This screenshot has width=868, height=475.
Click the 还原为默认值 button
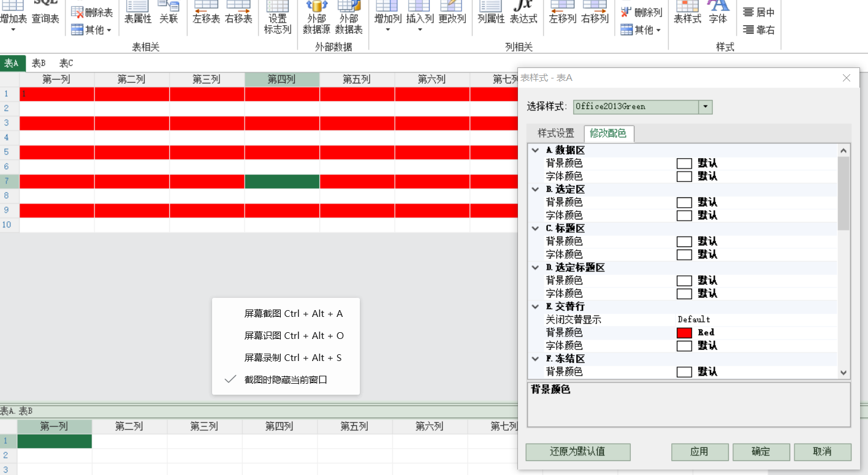pos(577,452)
